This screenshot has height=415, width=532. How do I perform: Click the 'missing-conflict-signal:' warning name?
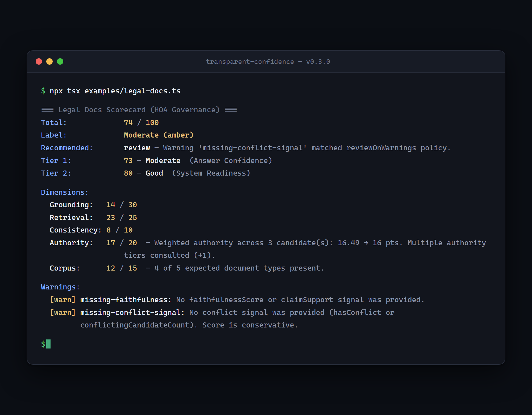coord(132,313)
